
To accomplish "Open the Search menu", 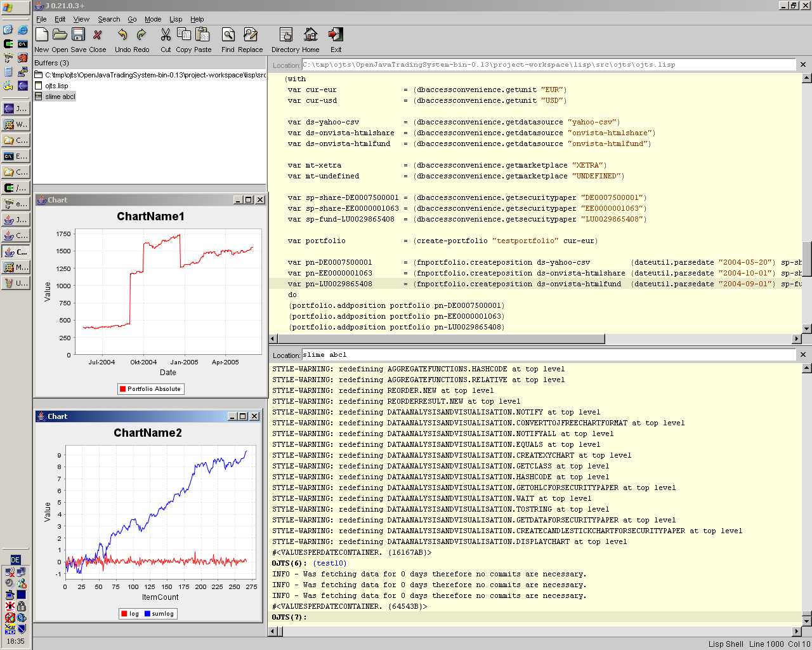I will (x=108, y=19).
